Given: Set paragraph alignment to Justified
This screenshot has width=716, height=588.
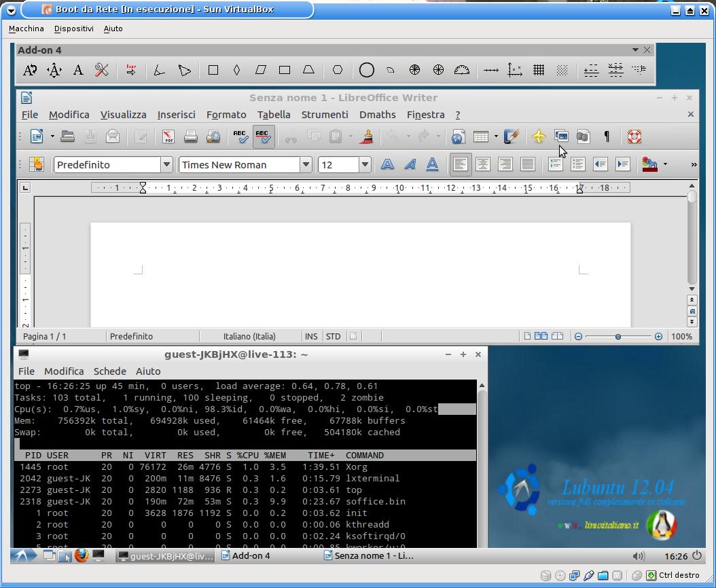Looking at the screenshot, I should pos(527,164).
